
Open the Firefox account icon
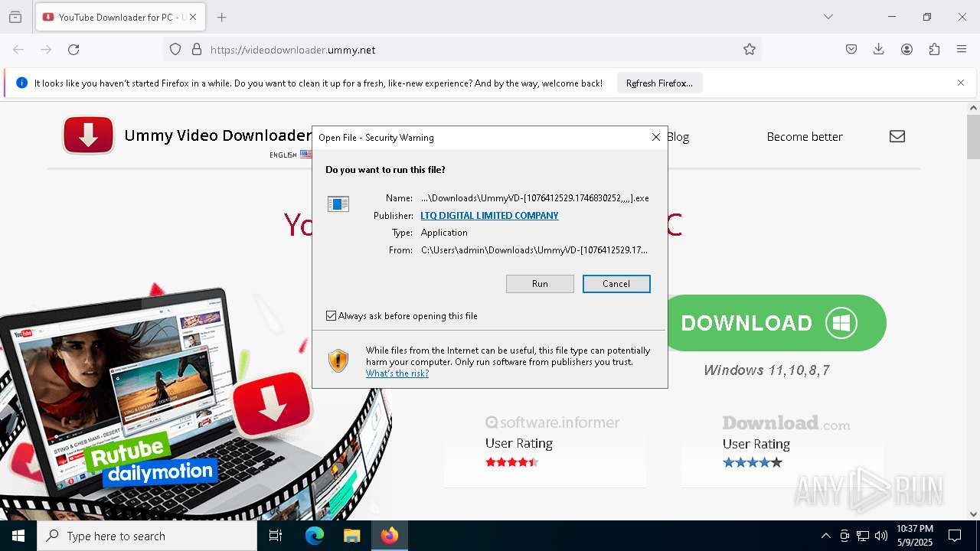[x=906, y=50]
